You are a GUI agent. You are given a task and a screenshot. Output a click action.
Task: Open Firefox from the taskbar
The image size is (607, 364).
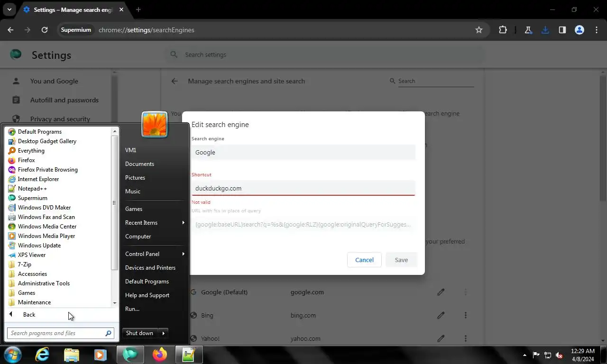tap(160, 355)
